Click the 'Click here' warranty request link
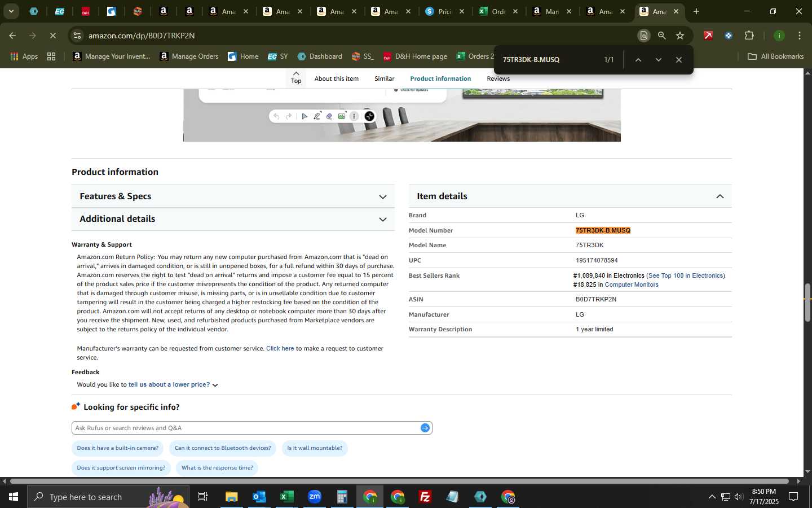Image resolution: width=812 pixels, height=508 pixels. coord(280,348)
